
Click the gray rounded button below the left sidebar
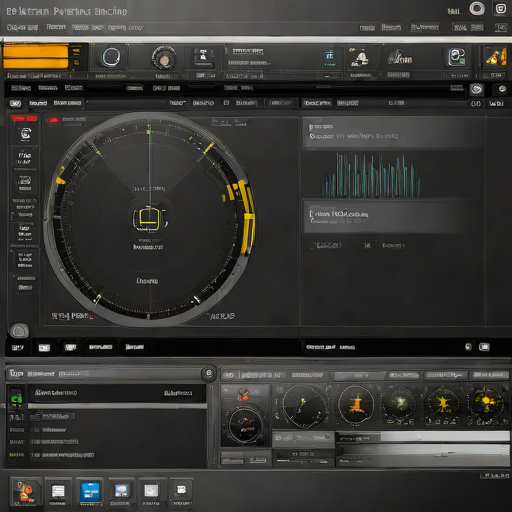click(x=19, y=331)
